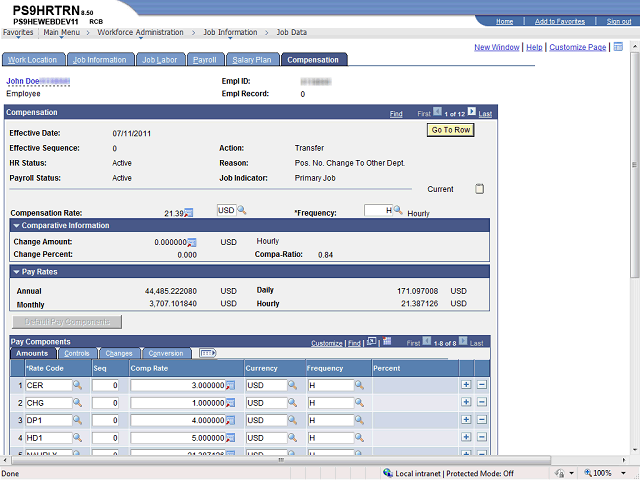The image size is (640, 480).
Task: Click the Sign out link
Action: tap(618, 21)
